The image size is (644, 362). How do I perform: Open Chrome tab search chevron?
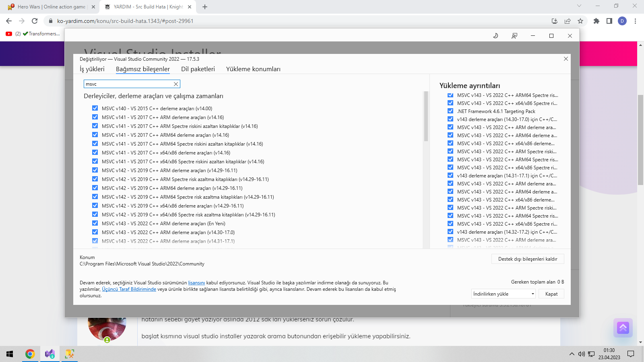tap(579, 6)
